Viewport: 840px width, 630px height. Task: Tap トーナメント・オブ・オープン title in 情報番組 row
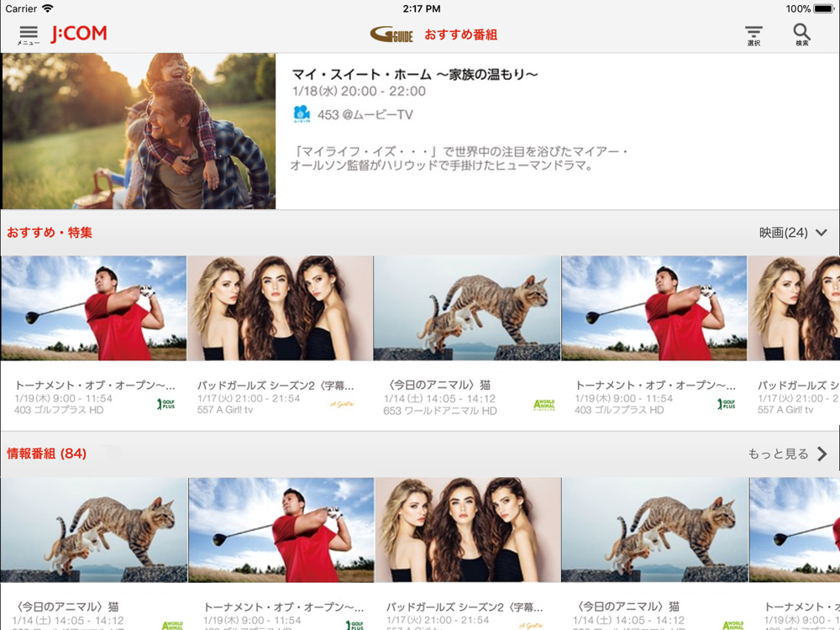pos(284,607)
